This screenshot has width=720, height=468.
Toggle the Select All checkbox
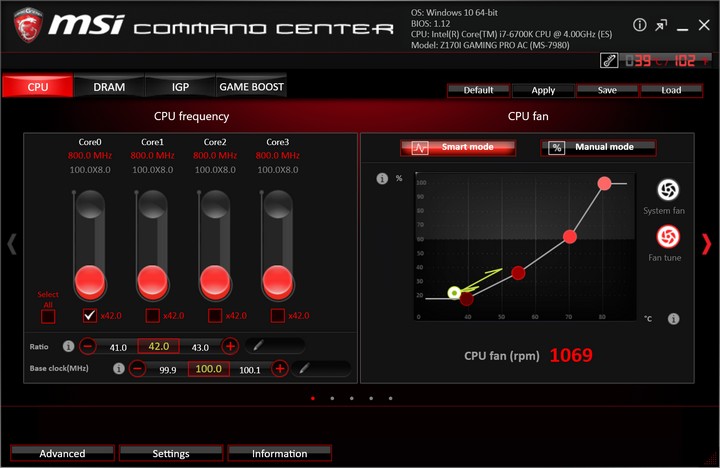pos(48,316)
